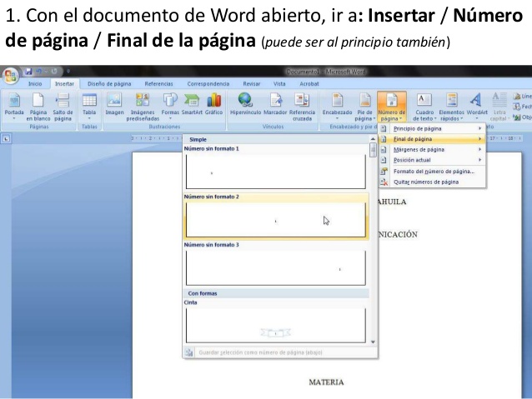The height and width of the screenshot is (399, 532).
Task: Click the Save icon in quick access toolbar
Action: [28, 72]
